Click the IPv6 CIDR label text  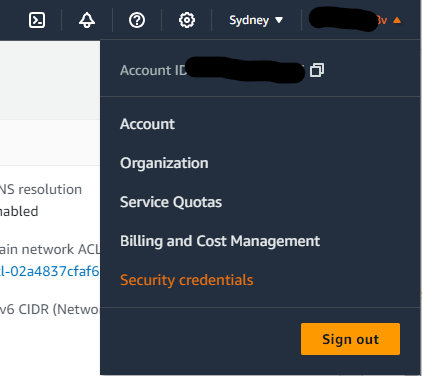[50, 309]
